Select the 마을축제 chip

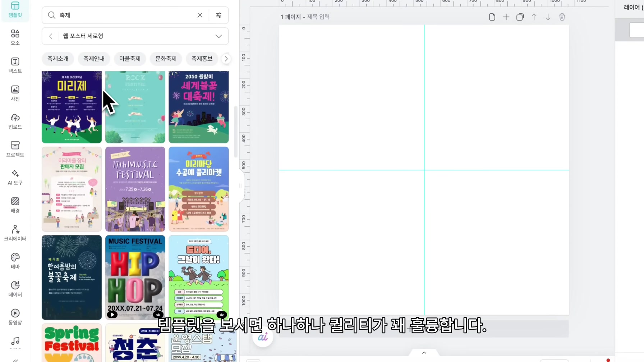[130, 59]
